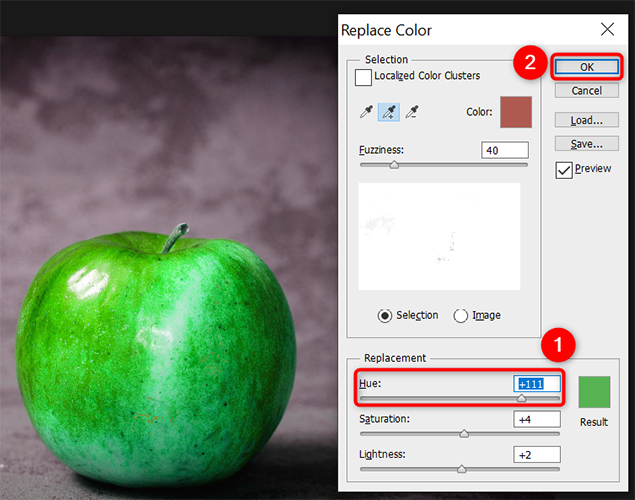This screenshot has height=500, width=635.
Task: Focus the Fuzziness value field
Action: click(x=505, y=150)
